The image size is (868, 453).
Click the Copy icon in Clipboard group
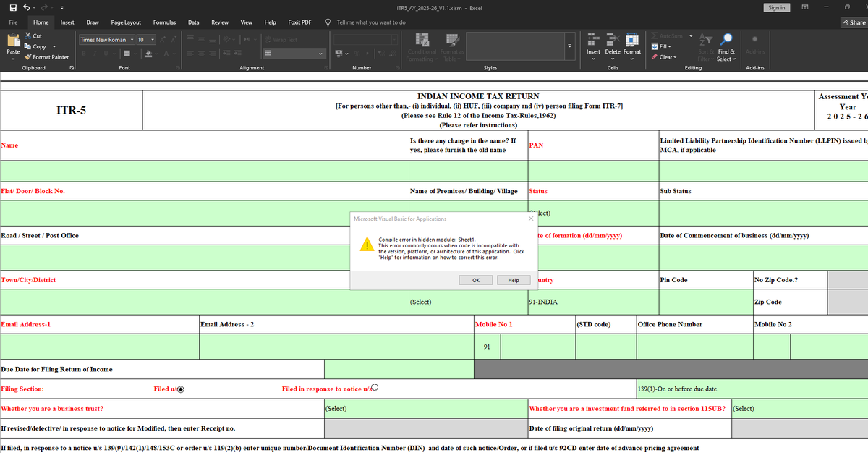28,46
